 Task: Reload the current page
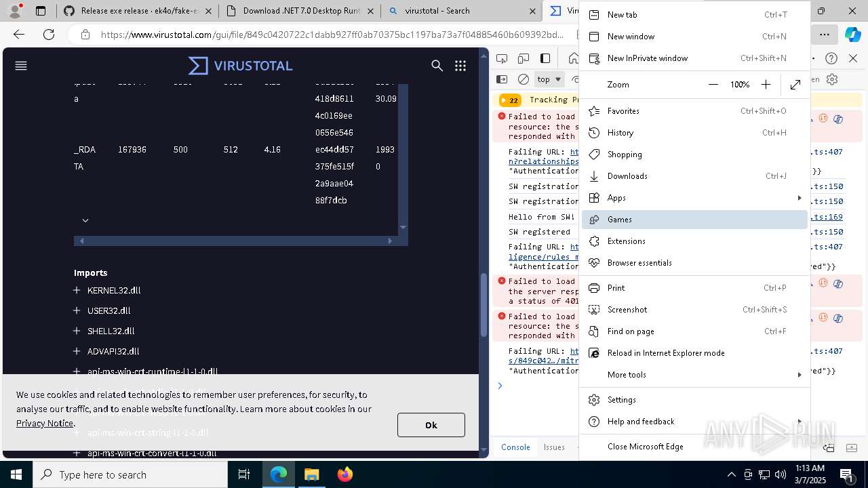pyautogui.click(x=49, y=35)
